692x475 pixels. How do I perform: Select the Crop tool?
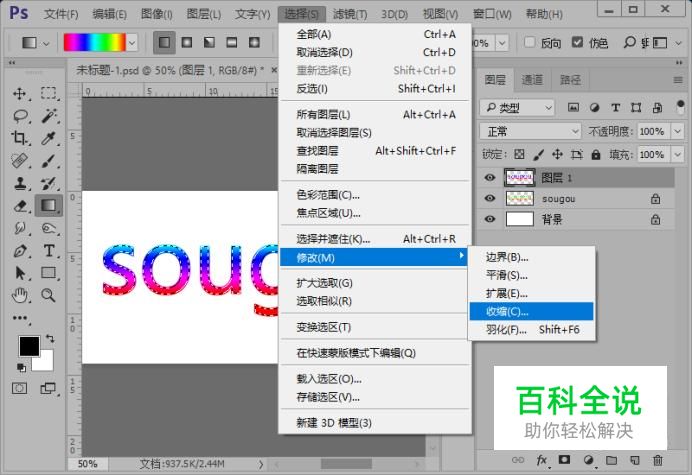pyautogui.click(x=20, y=138)
